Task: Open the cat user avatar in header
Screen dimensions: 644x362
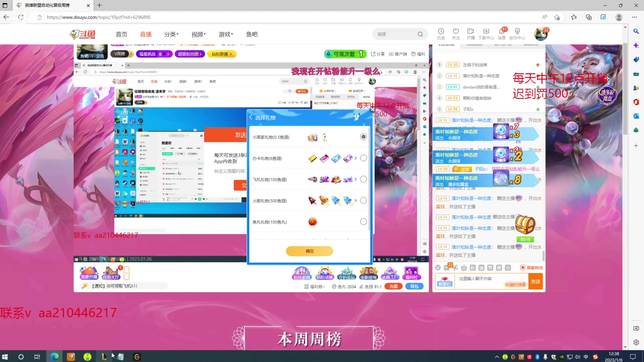Action: (540, 34)
